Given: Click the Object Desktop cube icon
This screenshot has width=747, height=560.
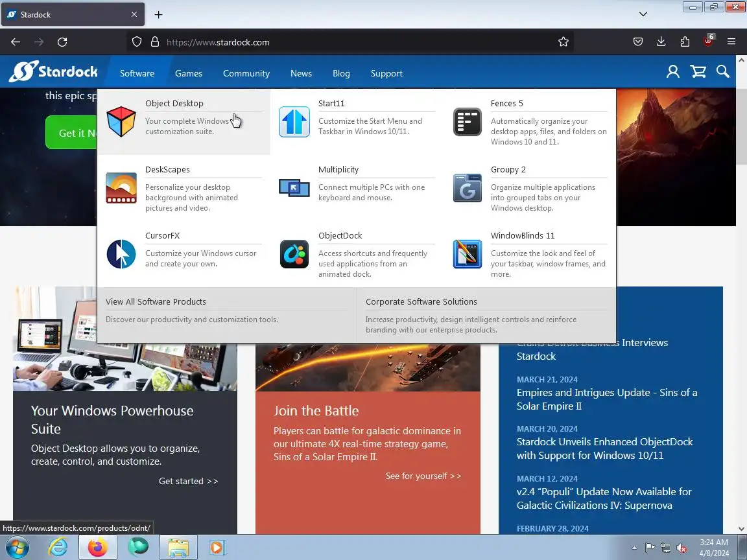Looking at the screenshot, I should coord(121,122).
